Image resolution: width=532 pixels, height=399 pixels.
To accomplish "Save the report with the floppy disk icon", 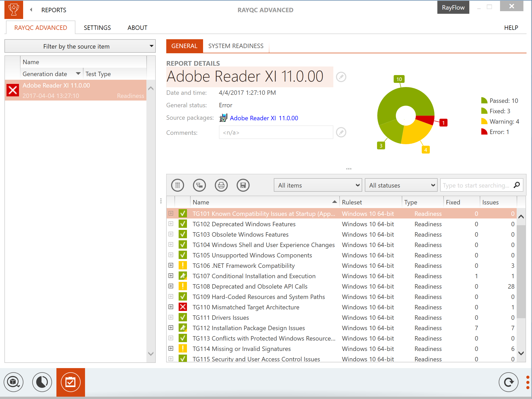I will tap(243, 185).
